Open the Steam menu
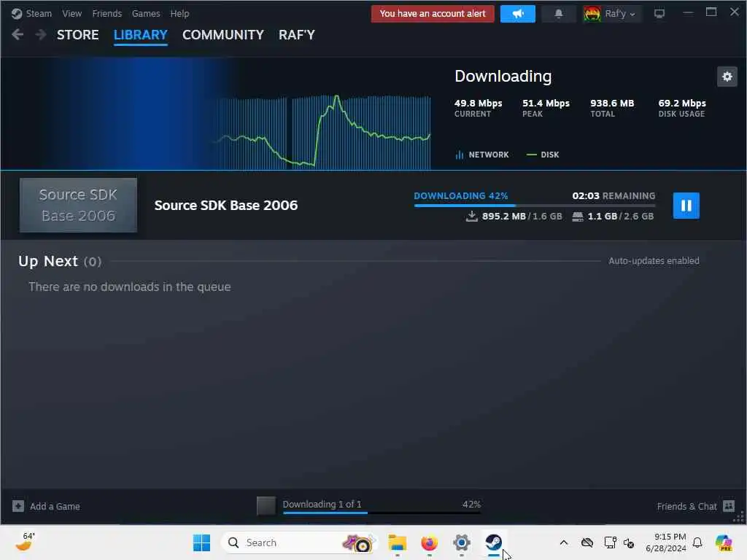 click(39, 13)
